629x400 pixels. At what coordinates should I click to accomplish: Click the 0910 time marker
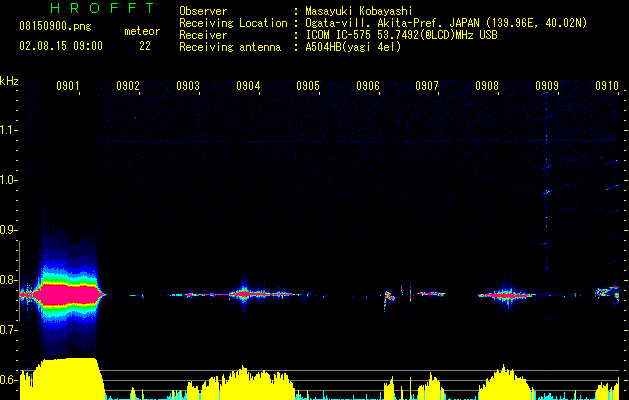pos(607,85)
